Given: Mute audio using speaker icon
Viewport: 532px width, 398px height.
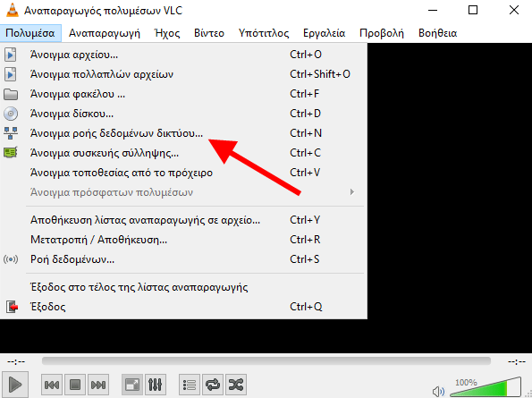Looking at the screenshot, I should tap(438, 391).
